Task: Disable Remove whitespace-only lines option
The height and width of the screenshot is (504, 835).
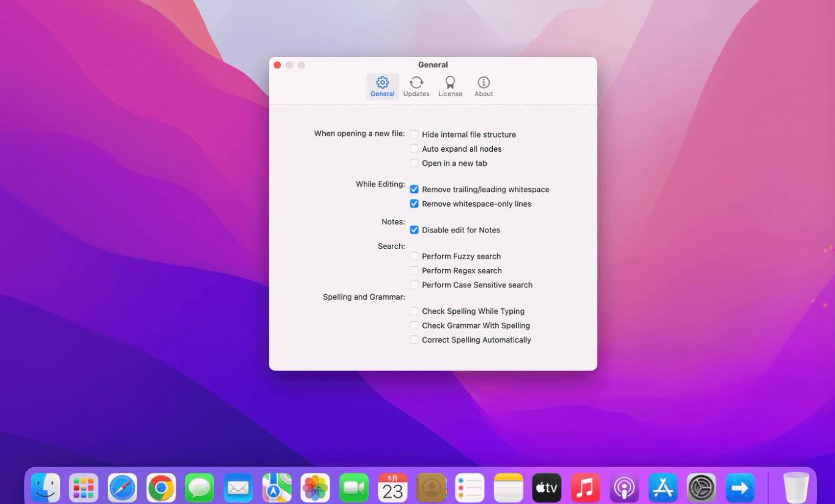Action: click(414, 204)
